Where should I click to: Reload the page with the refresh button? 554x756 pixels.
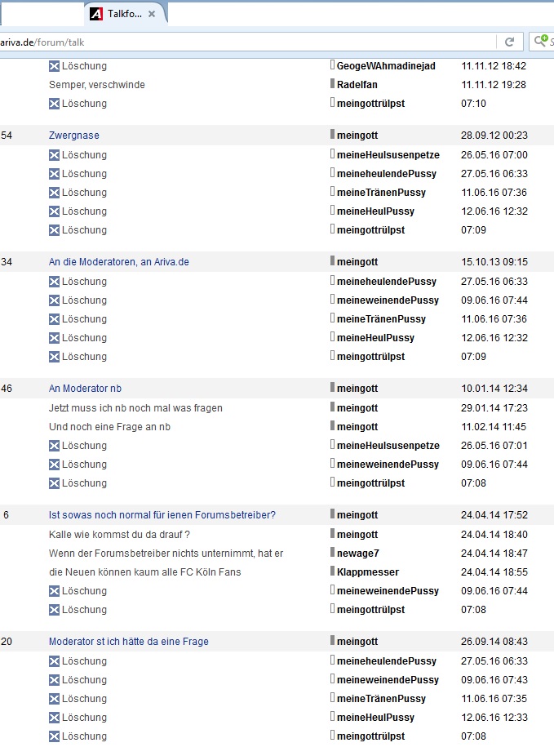click(510, 42)
